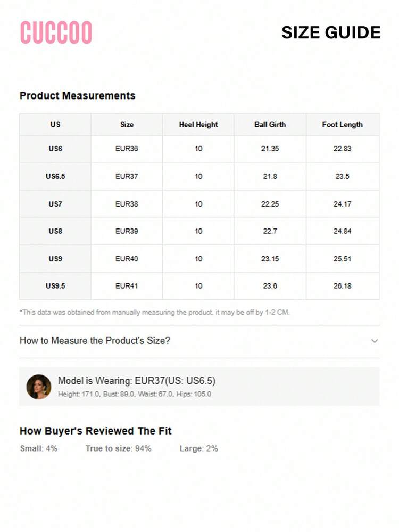The width and height of the screenshot is (399, 532).
Task: Click the SIZE GUIDE heading
Action: (331, 32)
